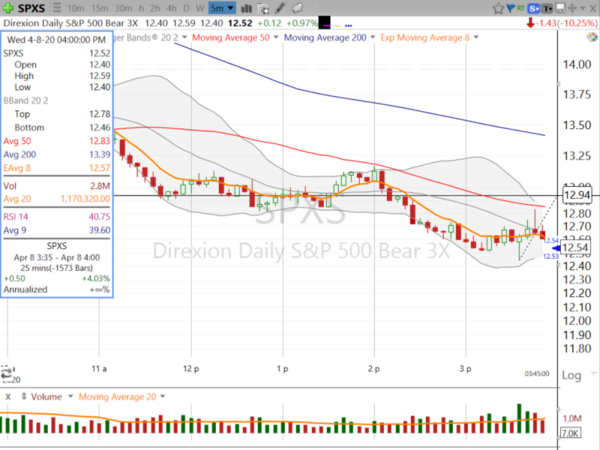The height and width of the screenshot is (450, 600).
Task: Open the list menu icon beside SPXS
Action: coord(57,8)
